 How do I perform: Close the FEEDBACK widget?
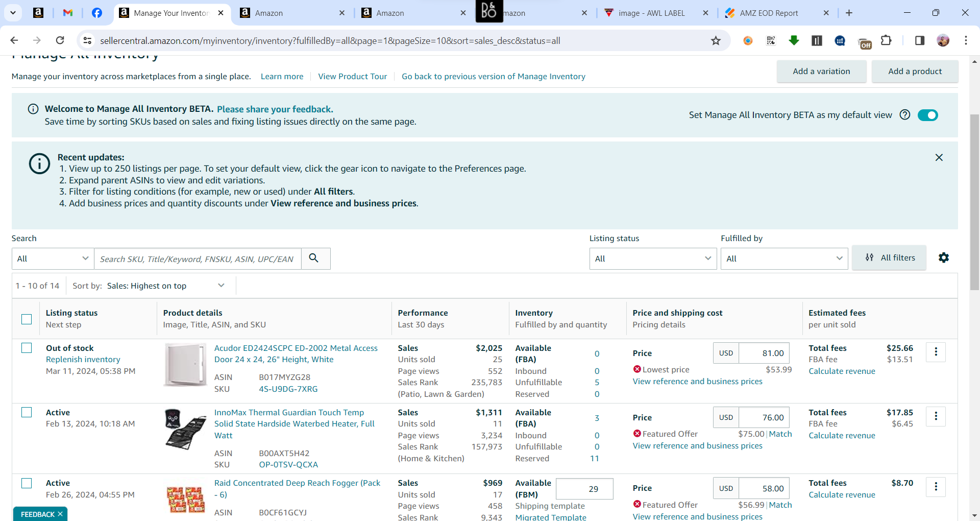point(60,514)
